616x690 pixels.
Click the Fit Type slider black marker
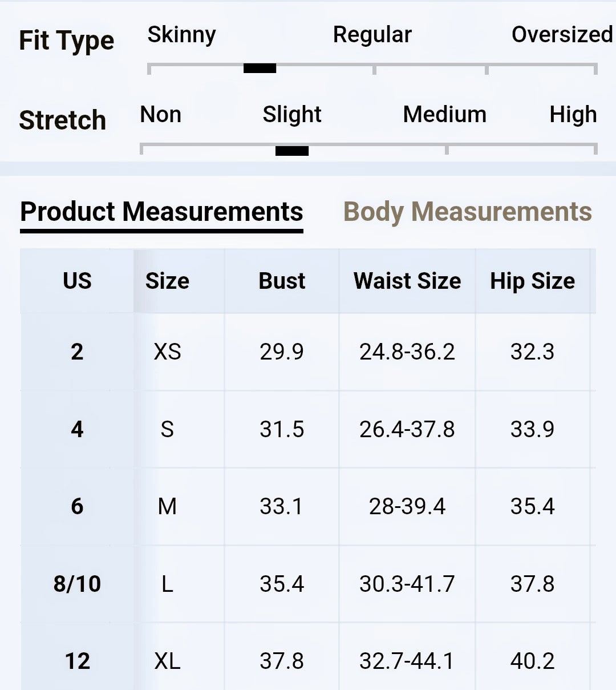coord(260,68)
